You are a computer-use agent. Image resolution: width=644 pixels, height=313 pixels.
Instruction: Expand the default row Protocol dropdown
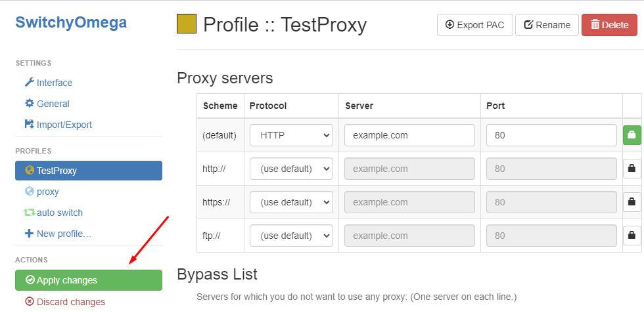tap(291, 135)
